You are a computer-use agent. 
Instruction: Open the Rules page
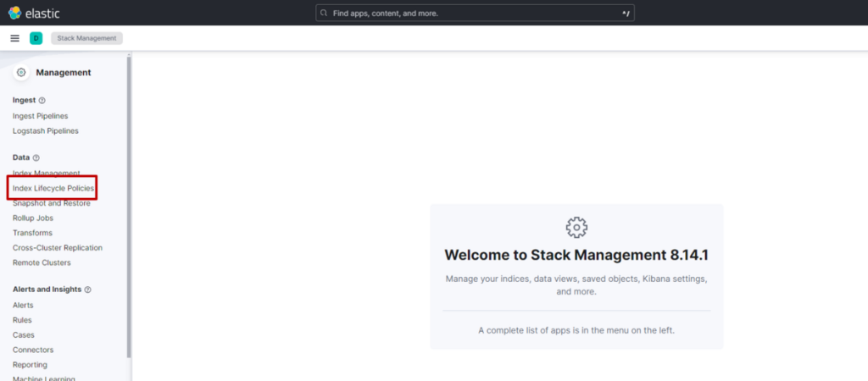coord(22,320)
